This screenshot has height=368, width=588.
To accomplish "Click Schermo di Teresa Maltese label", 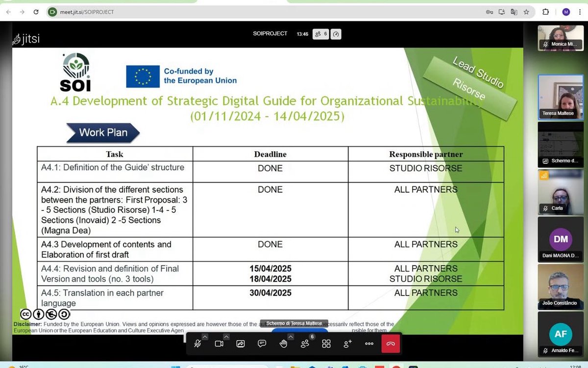I will tap(294, 323).
